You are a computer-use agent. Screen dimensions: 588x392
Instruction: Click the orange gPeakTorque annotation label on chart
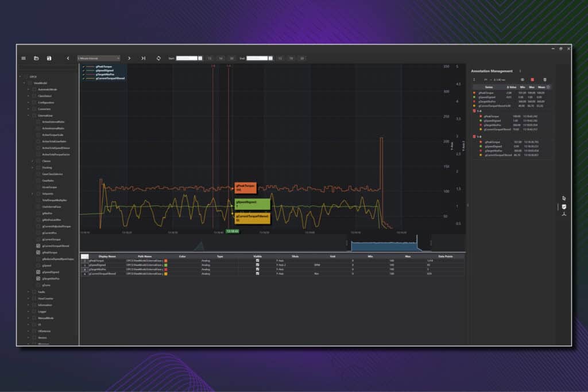(x=246, y=188)
